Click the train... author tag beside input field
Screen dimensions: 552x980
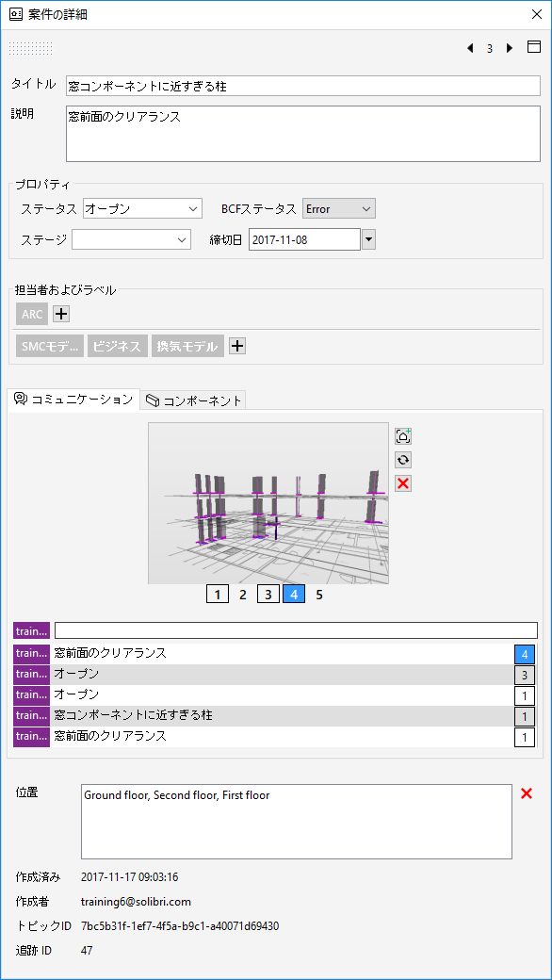[x=31, y=630]
